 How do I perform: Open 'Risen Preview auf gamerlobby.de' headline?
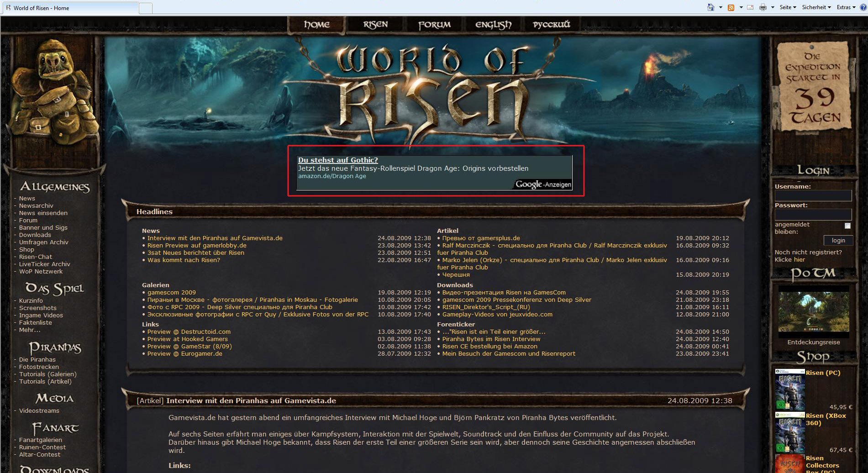click(197, 246)
